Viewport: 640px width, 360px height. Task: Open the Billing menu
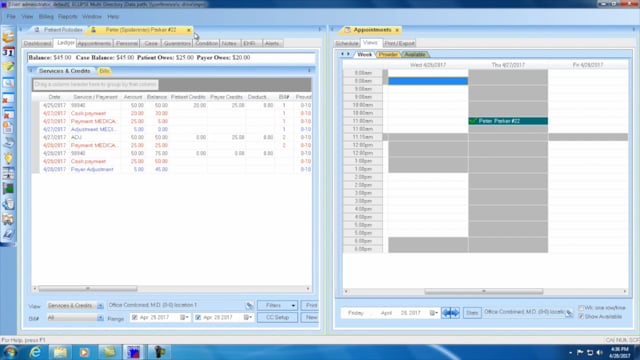pos(46,17)
